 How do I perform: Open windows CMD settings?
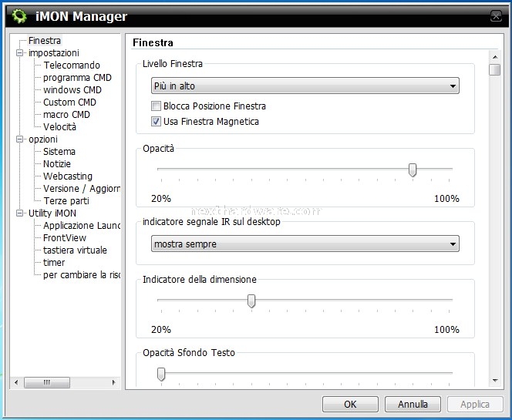[72, 89]
